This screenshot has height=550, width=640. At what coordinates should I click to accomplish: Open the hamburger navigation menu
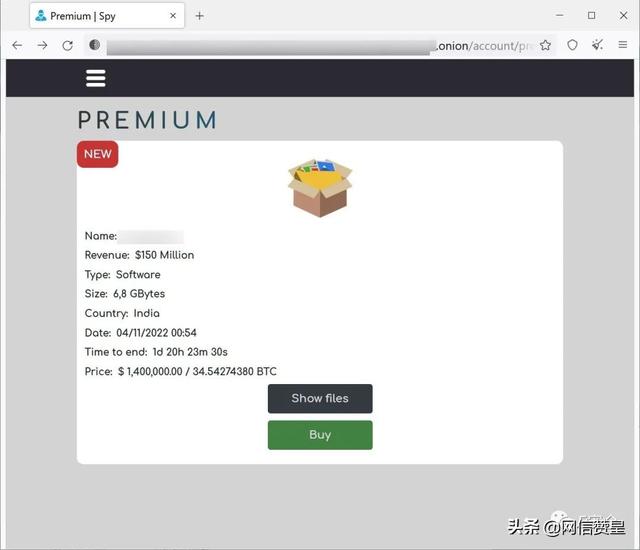point(96,78)
